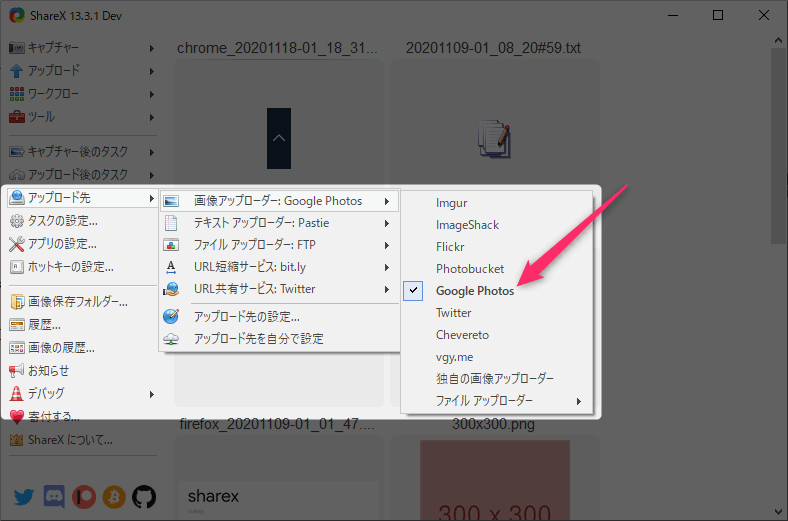This screenshot has height=521, width=788.
Task: Click the Twitter bird icon in the footer
Action: coord(24,497)
